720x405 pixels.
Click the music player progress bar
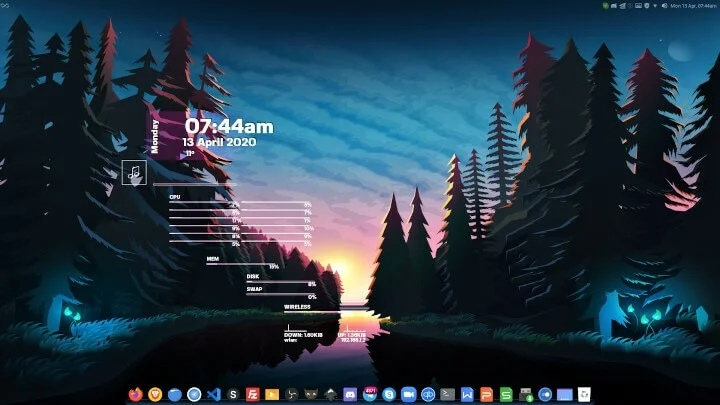[x=195, y=184]
